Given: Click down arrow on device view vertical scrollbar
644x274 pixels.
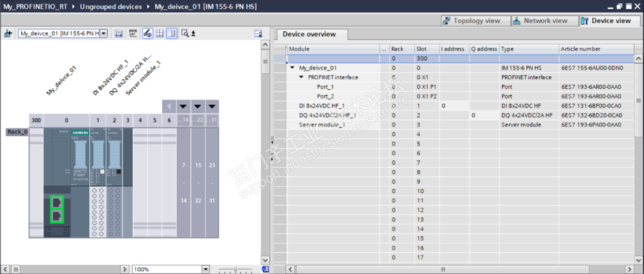Looking at the screenshot, I should 265,260.
